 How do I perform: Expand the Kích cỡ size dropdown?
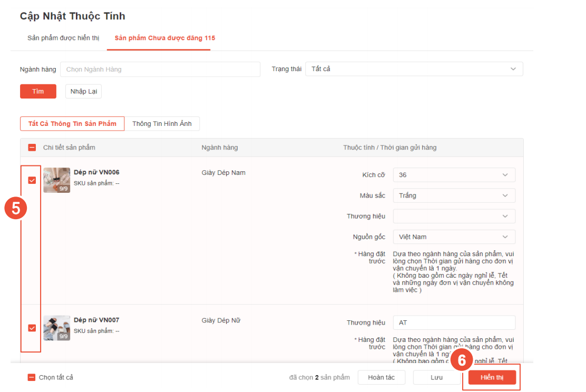pyautogui.click(x=454, y=175)
